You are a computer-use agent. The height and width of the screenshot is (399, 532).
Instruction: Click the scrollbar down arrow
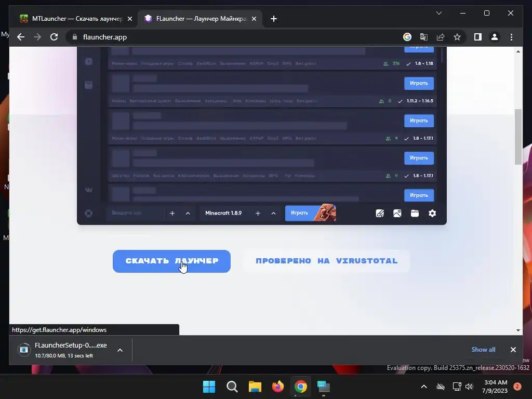pos(518,330)
